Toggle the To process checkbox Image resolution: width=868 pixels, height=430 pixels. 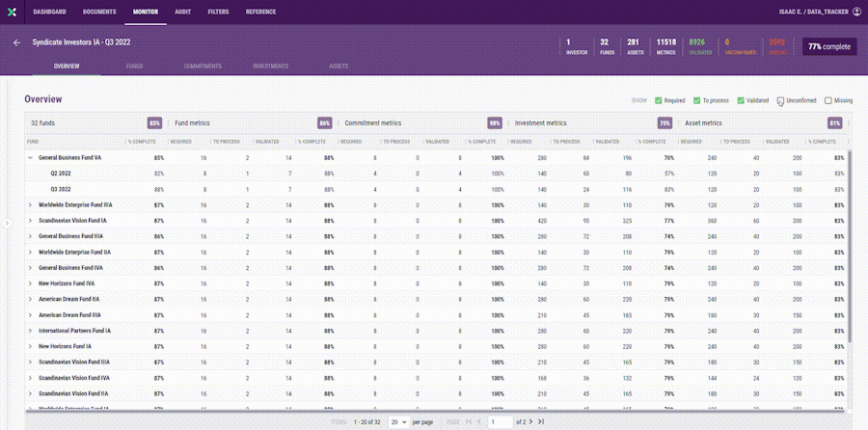[697, 100]
